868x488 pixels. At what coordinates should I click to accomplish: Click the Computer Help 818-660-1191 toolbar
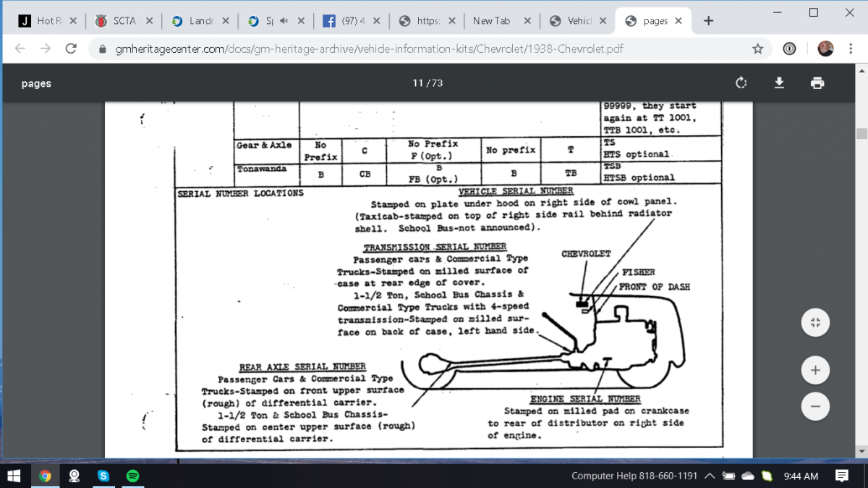pos(634,476)
